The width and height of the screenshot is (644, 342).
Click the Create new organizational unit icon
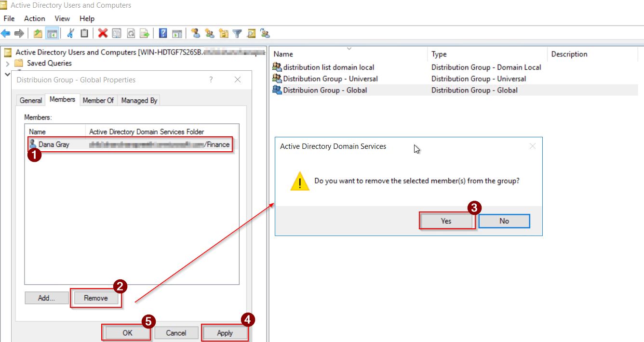(x=223, y=33)
